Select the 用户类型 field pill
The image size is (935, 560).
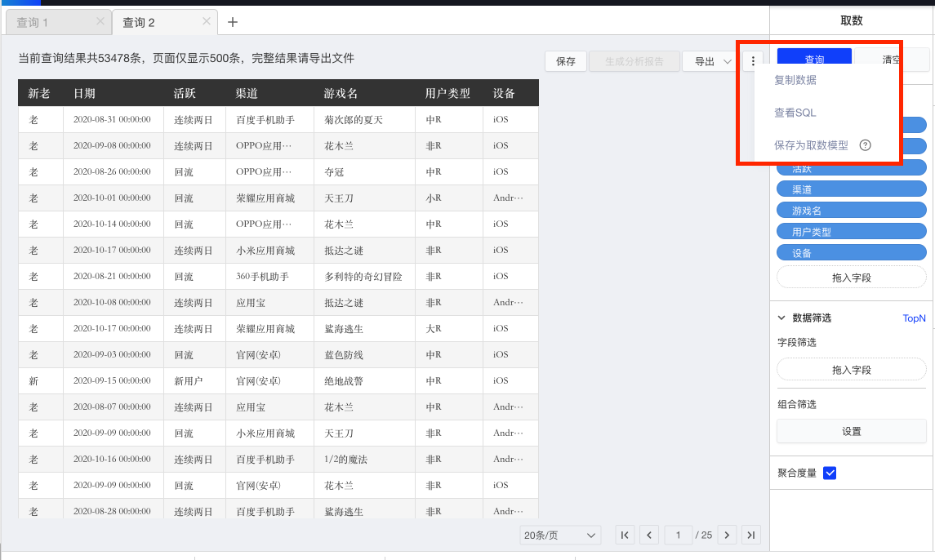point(851,231)
